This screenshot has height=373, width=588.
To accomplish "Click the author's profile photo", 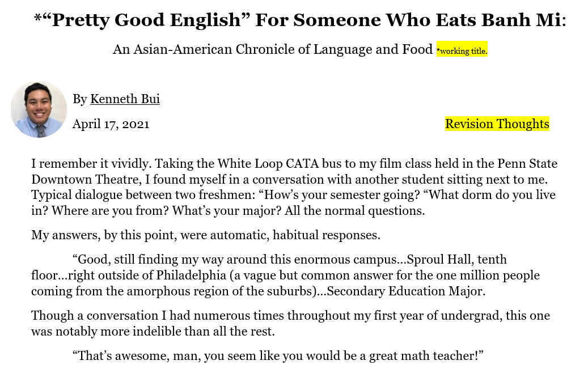I will [39, 109].
